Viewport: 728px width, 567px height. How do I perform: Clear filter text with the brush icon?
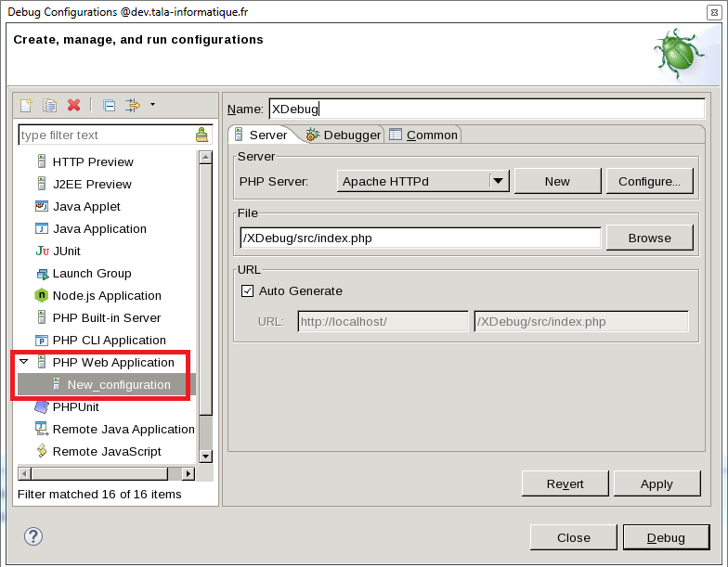point(202,135)
